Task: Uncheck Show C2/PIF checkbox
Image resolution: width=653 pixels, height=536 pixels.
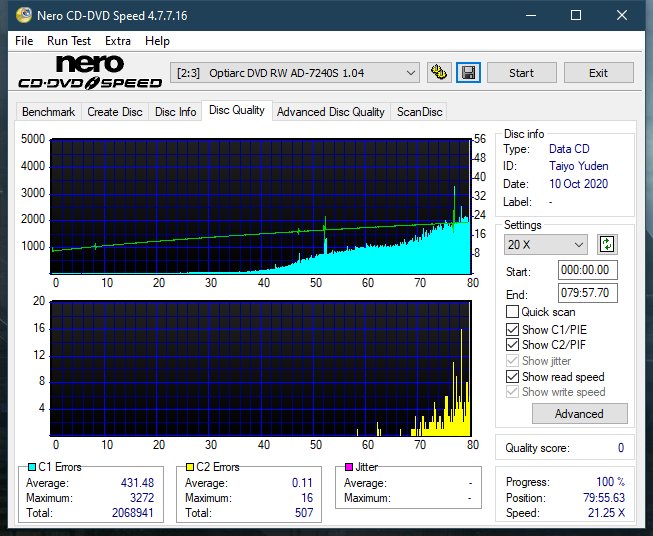Action: pos(512,345)
